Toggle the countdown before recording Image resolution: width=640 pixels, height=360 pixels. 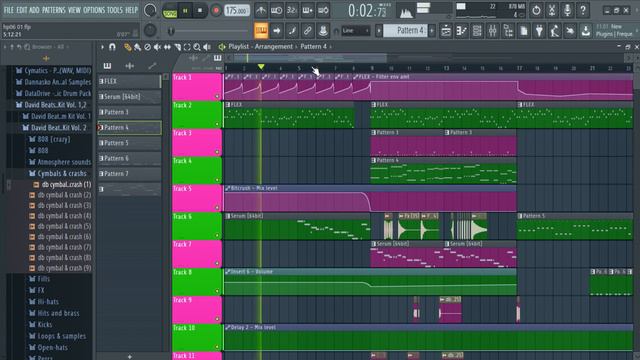(292, 10)
